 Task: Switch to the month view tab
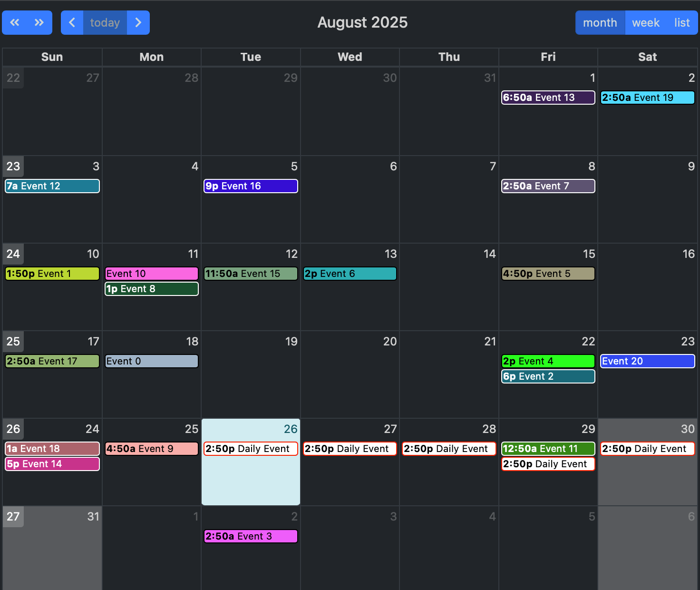pyautogui.click(x=600, y=22)
